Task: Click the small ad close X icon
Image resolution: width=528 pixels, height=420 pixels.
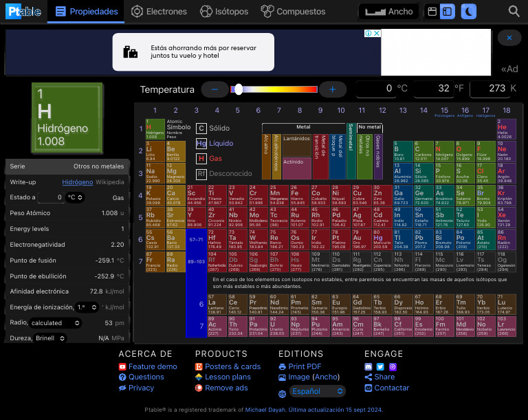Action: point(377,34)
